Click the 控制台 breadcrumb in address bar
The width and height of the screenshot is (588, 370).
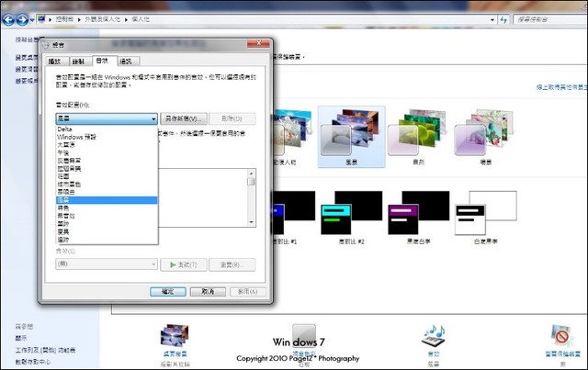(x=64, y=19)
